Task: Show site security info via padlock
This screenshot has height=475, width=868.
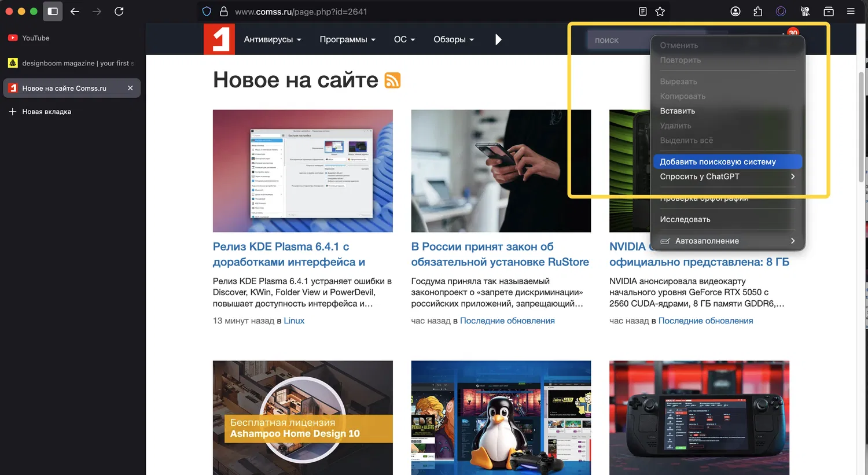Action: click(224, 12)
